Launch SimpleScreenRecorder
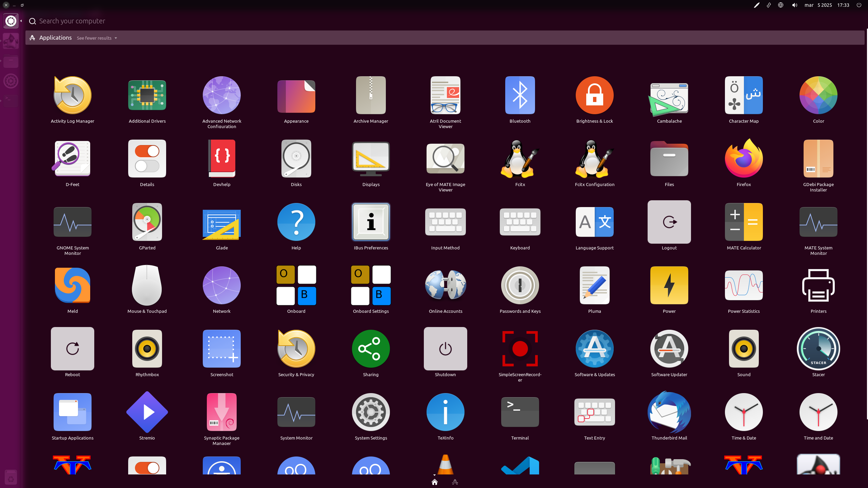This screenshot has height=488, width=868. 520,349
